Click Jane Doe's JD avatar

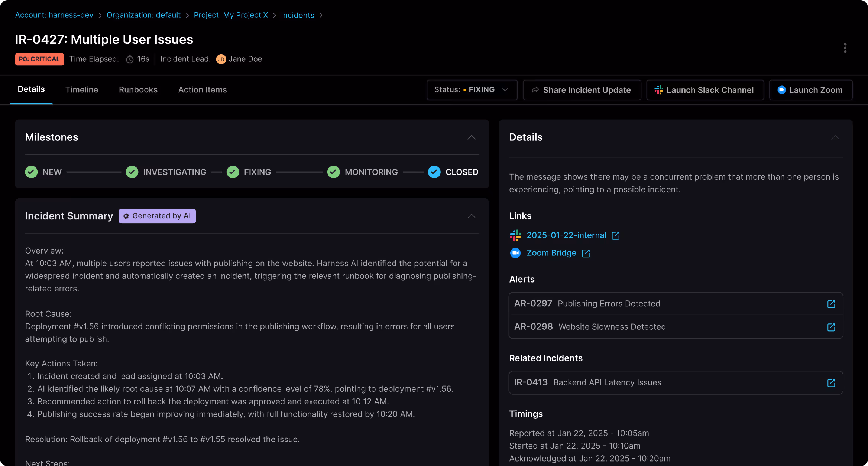(221, 59)
